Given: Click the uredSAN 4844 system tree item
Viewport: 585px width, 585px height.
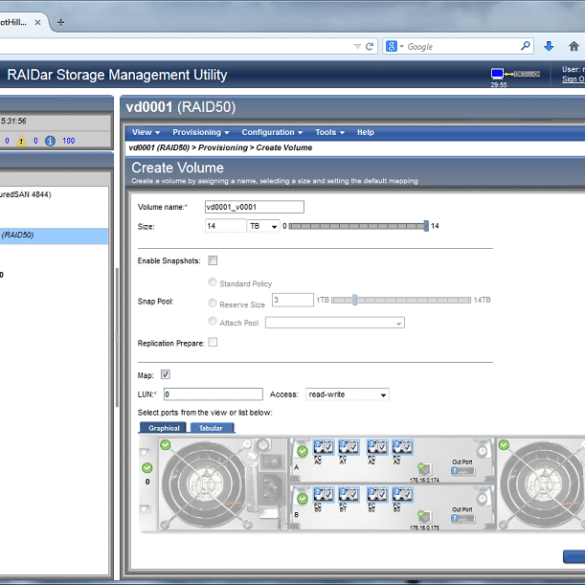Looking at the screenshot, I should click(x=26, y=194).
